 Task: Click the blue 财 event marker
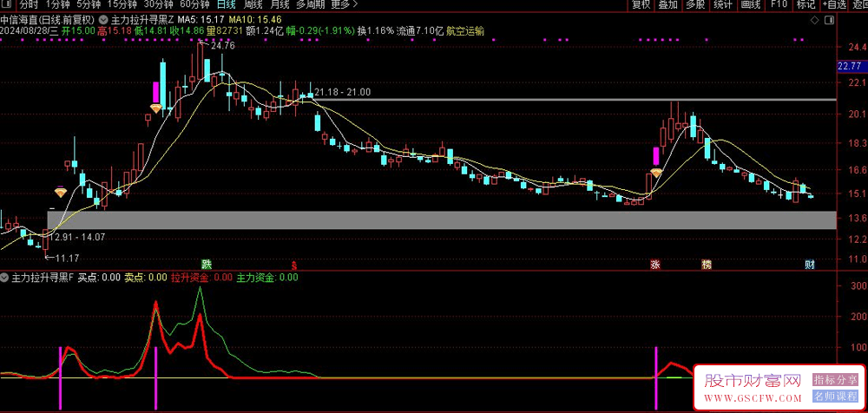click(809, 264)
